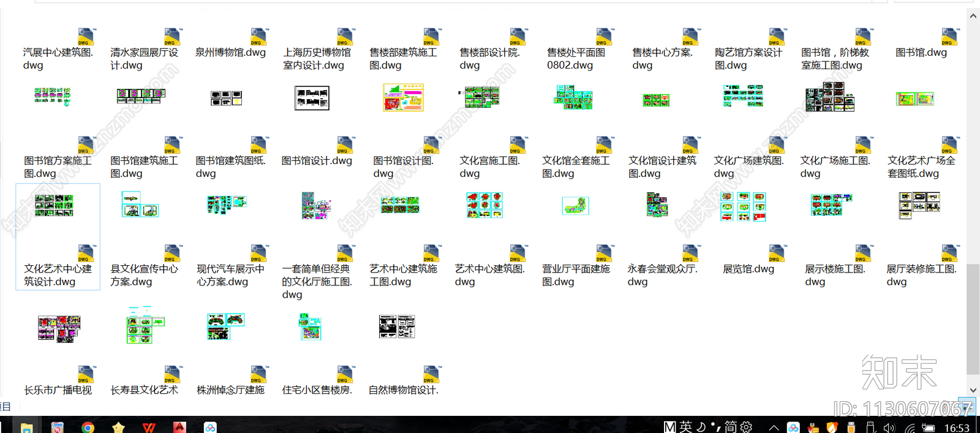The image size is (980, 433).
Task: Select file name 文化广场施工图.dwg
Action: [x=835, y=167]
